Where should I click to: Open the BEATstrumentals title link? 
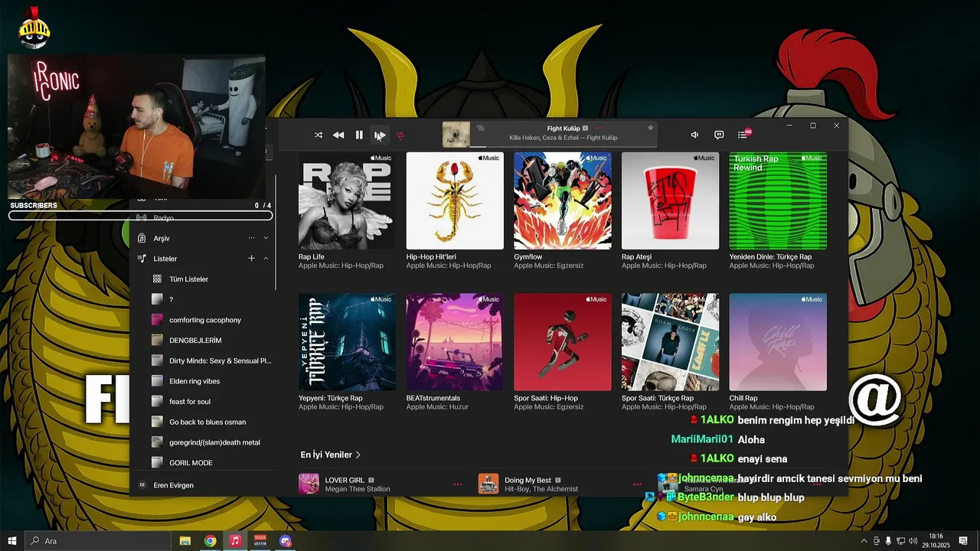[x=433, y=399]
